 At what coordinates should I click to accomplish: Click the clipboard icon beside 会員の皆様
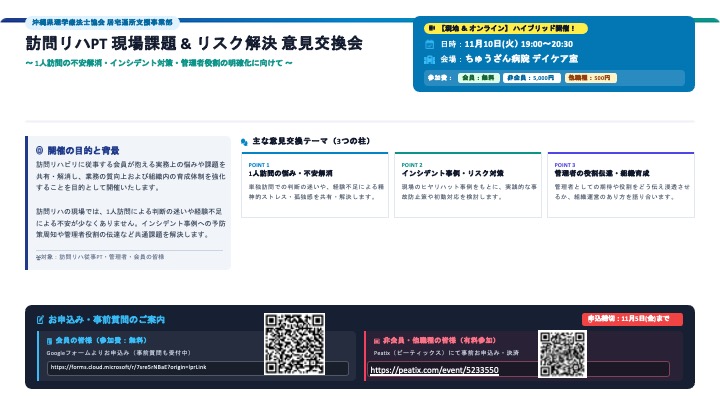(49, 341)
